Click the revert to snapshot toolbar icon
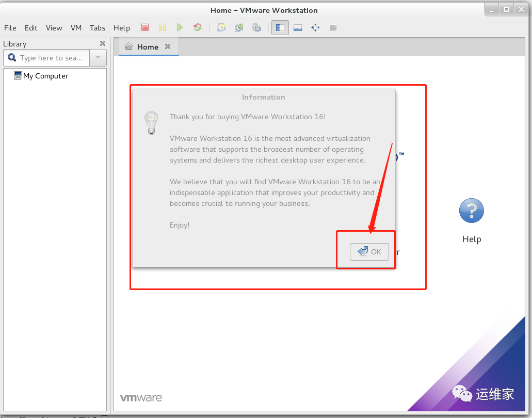 239,27
